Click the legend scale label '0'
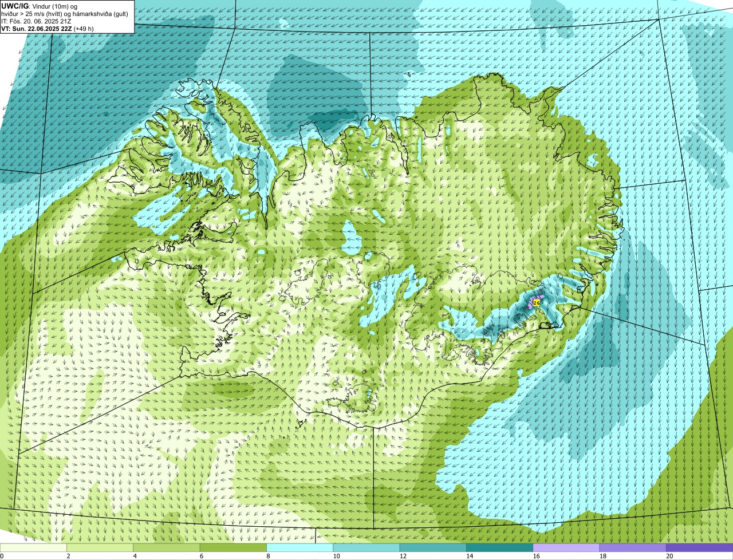The width and height of the screenshot is (733, 560). point(2,556)
